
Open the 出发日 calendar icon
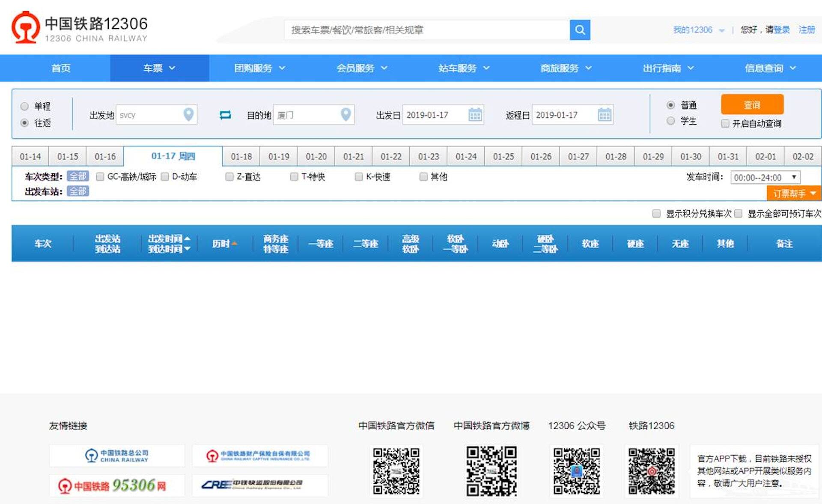[475, 114]
